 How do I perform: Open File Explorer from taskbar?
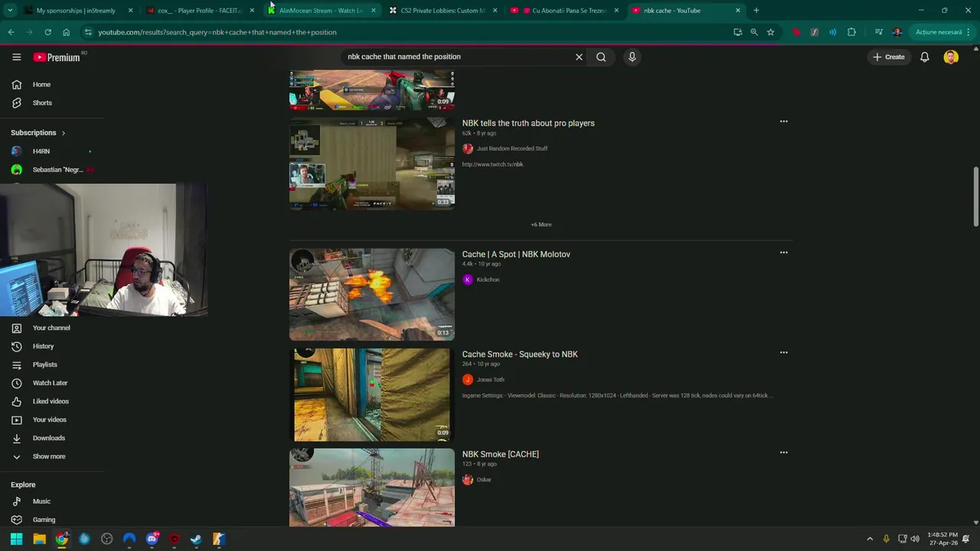(x=39, y=539)
